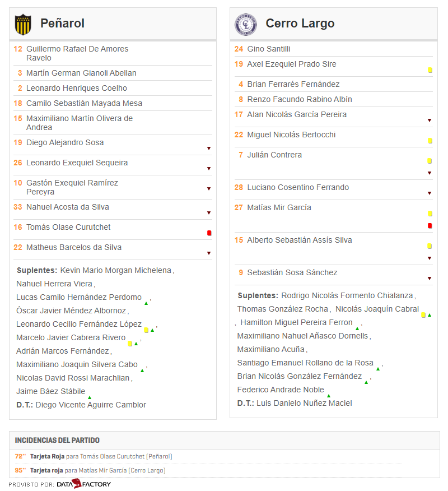Select the Cerro Largo team name heading
The image size is (448, 491).
coord(300,24)
